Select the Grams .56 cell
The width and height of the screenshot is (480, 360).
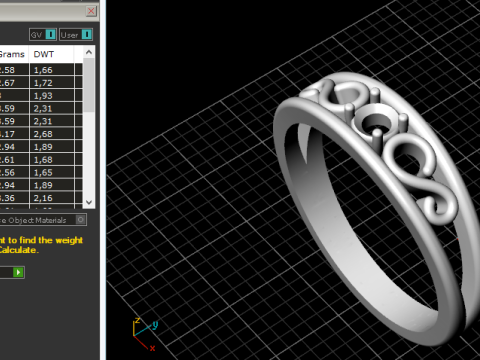14,172
